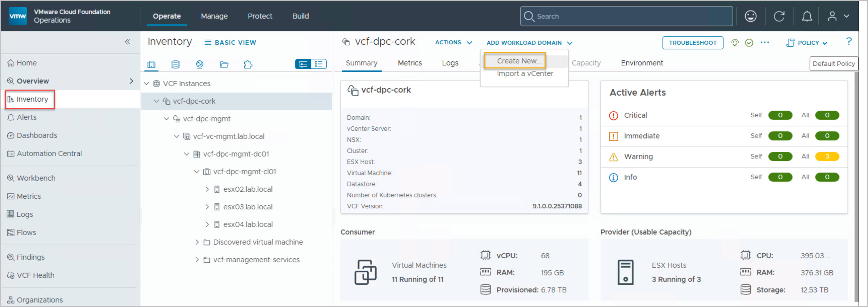Click the Critical alerts icon

(613, 115)
